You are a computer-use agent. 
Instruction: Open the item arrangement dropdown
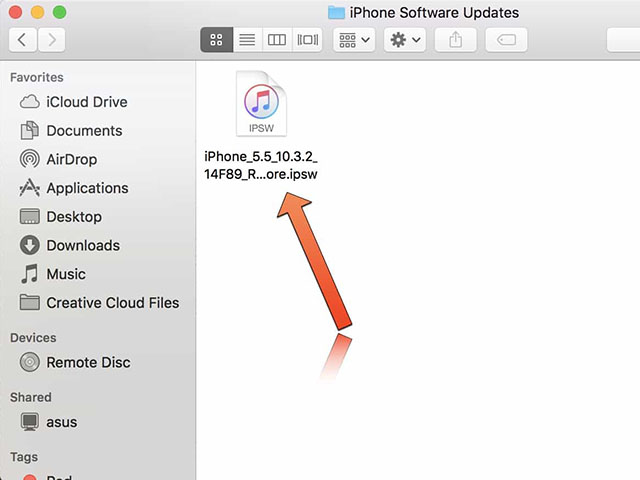[354, 40]
